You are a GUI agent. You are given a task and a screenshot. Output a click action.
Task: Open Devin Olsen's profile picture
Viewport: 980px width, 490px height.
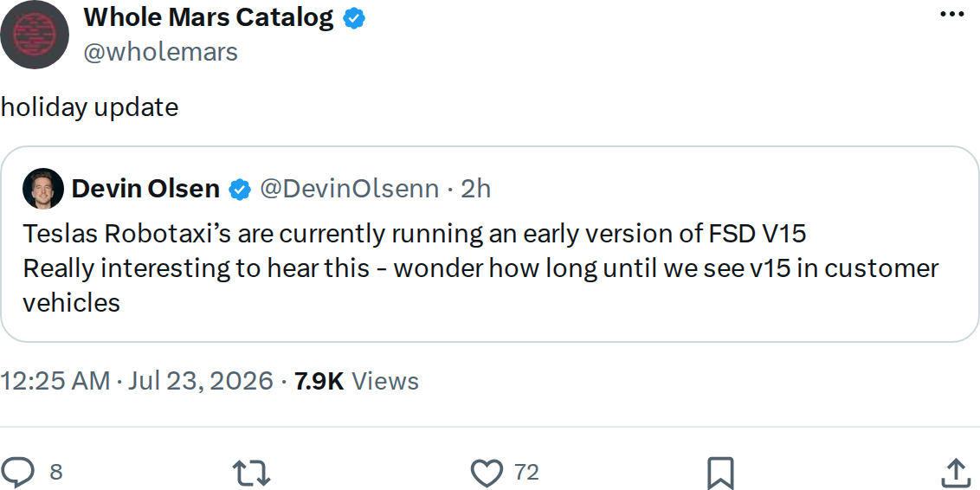click(x=43, y=188)
